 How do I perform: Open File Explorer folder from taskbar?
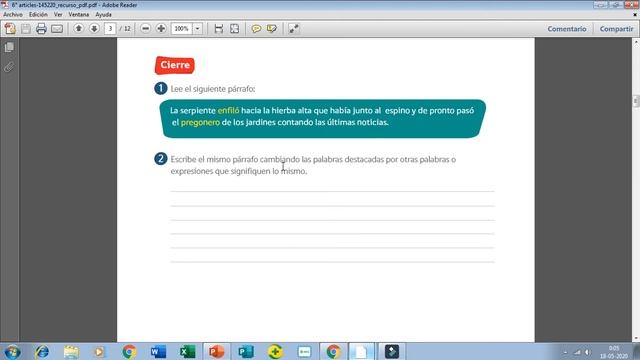(71, 352)
